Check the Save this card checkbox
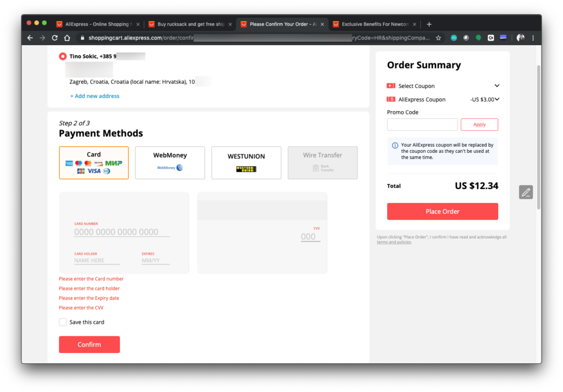Image resolution: width=563 pixels, height=392 pixels. (x=63, y=322)
